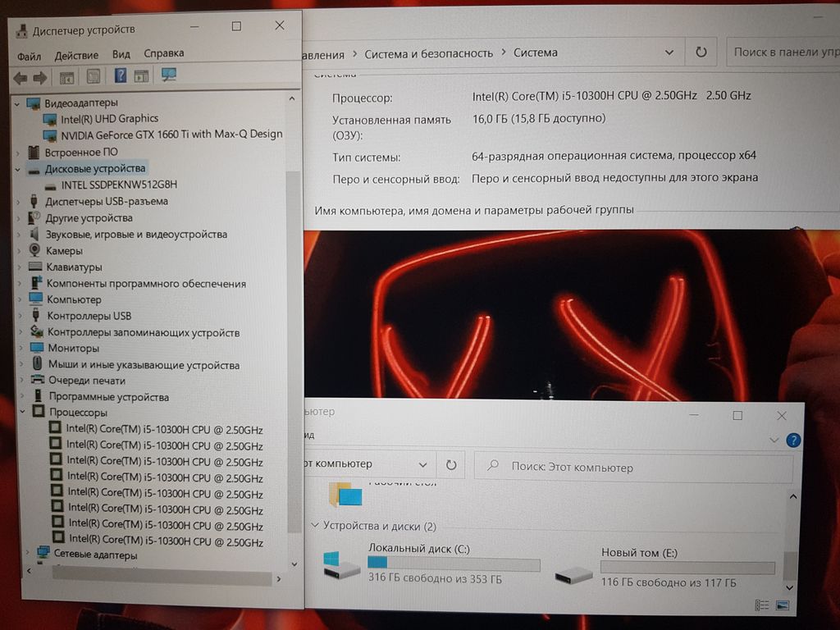Collapse the Процессоры tree node

point(23,413)
